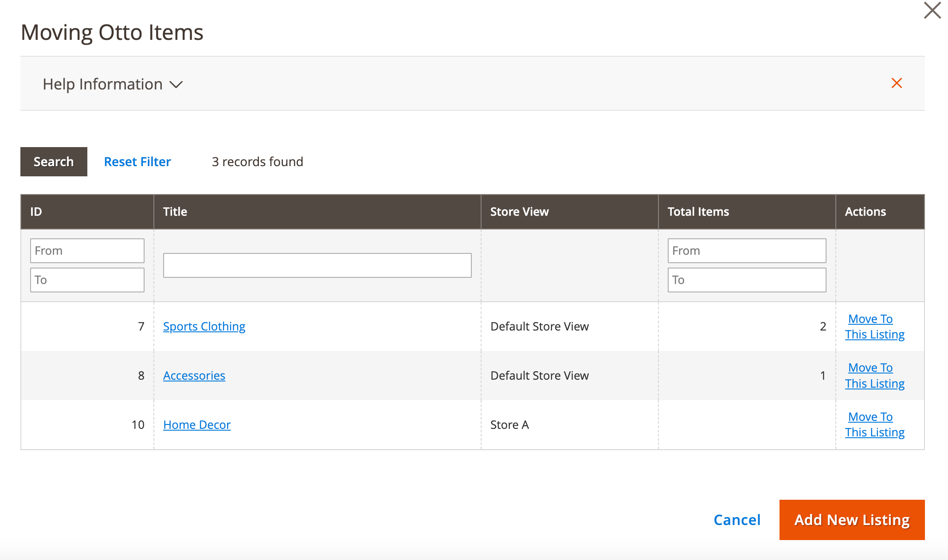The width and height of the screenshot is (948, 560).
Task: Sort by the Title column header
Action: pyautogui.click(x=175, y=212)
